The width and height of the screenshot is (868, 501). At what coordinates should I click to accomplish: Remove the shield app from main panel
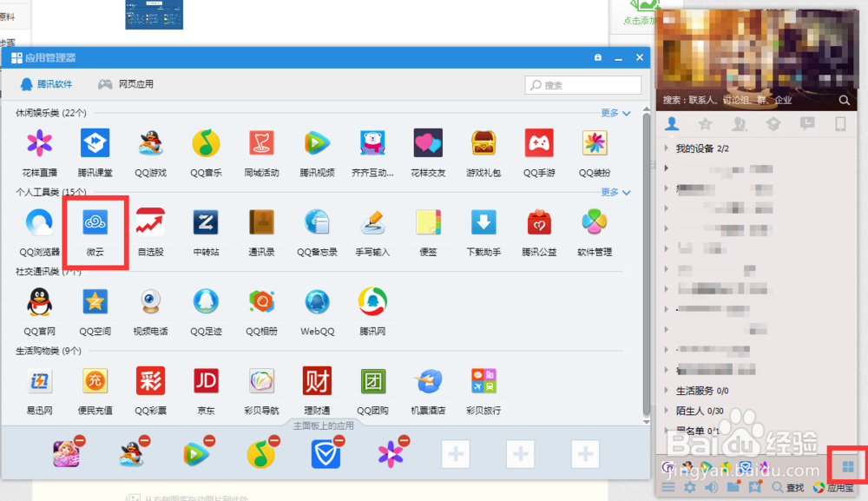(339, 441)
